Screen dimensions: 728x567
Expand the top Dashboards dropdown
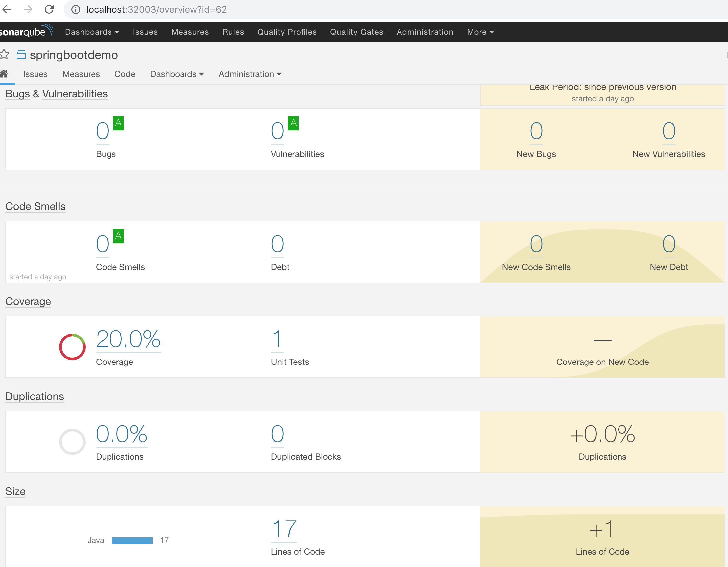tap(92, 32)
